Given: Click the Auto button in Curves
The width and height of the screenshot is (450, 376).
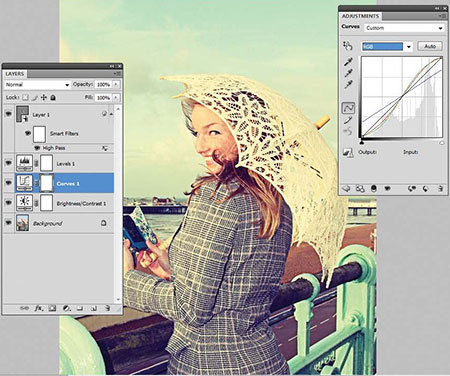Looking at the screenshot, I should pyautogui.click(x=430, y=46).
